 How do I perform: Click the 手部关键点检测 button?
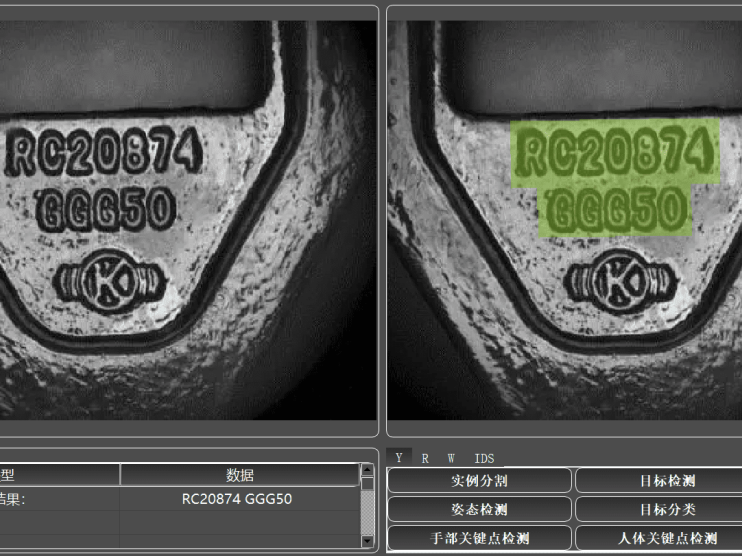point(479,538)
